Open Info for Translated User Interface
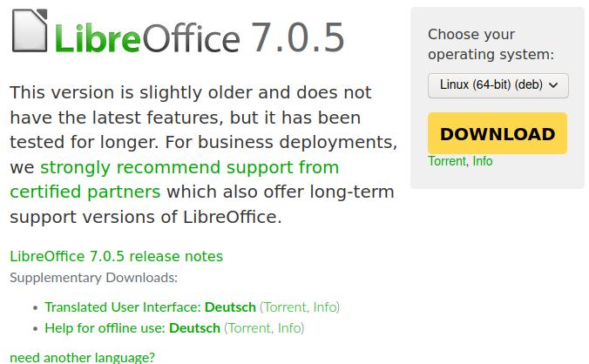This screenshot has height=364, width=589. 325,307
